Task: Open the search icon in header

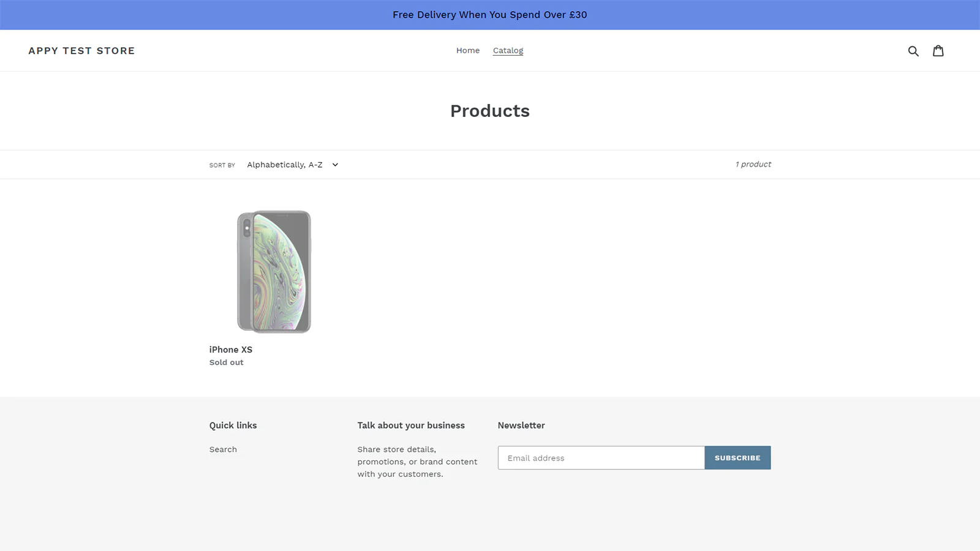Action: click(x=913, y=51)
